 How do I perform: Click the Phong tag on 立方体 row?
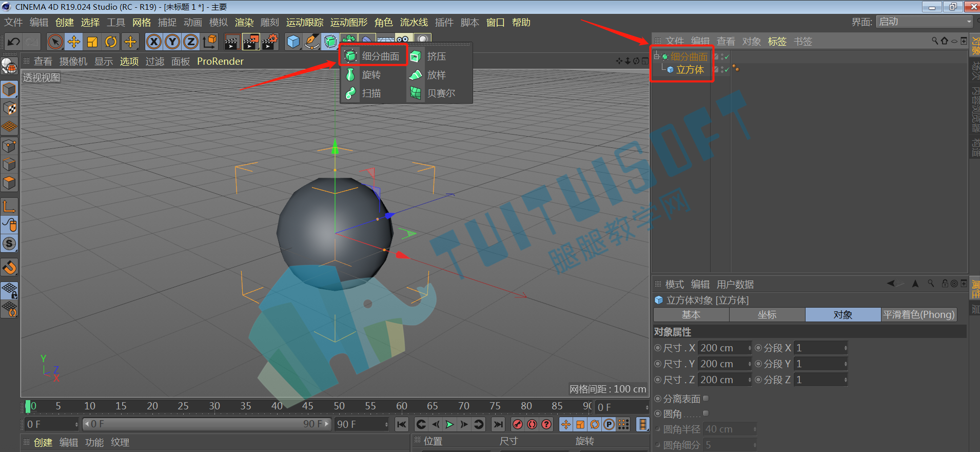tap(736, 68)
